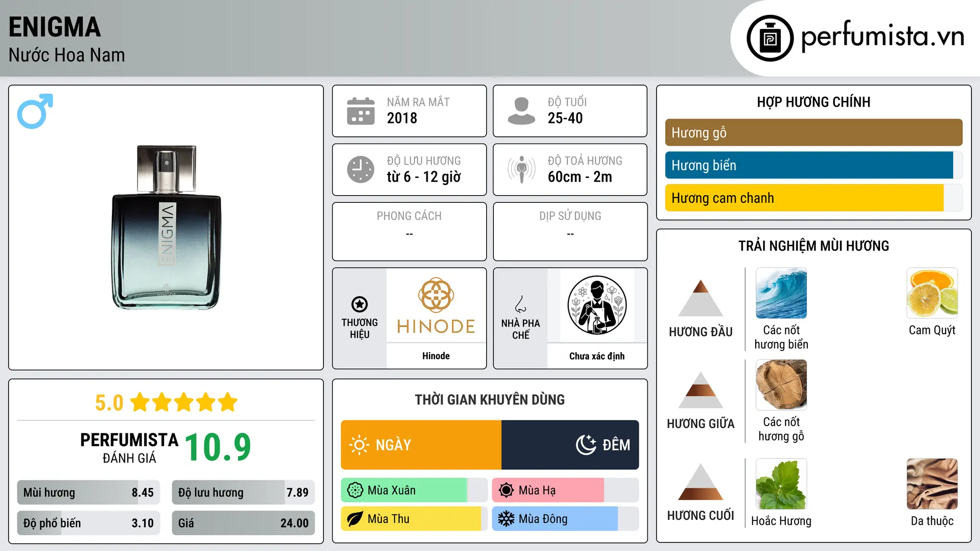
Task: Click the Mùa Hạ season bar
Action: pyautogui.click(x=565, y=490)
